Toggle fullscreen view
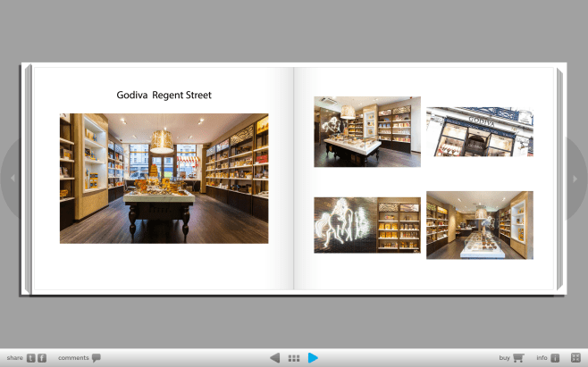 575,358
